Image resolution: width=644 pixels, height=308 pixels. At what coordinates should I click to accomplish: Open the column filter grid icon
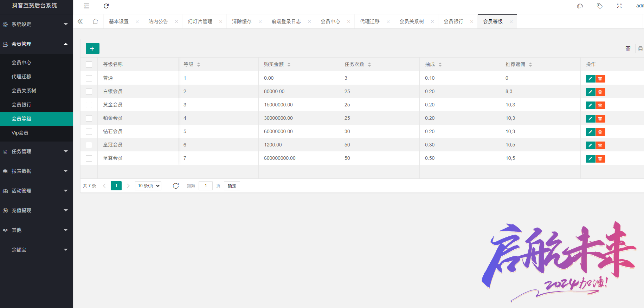(627, 48)
